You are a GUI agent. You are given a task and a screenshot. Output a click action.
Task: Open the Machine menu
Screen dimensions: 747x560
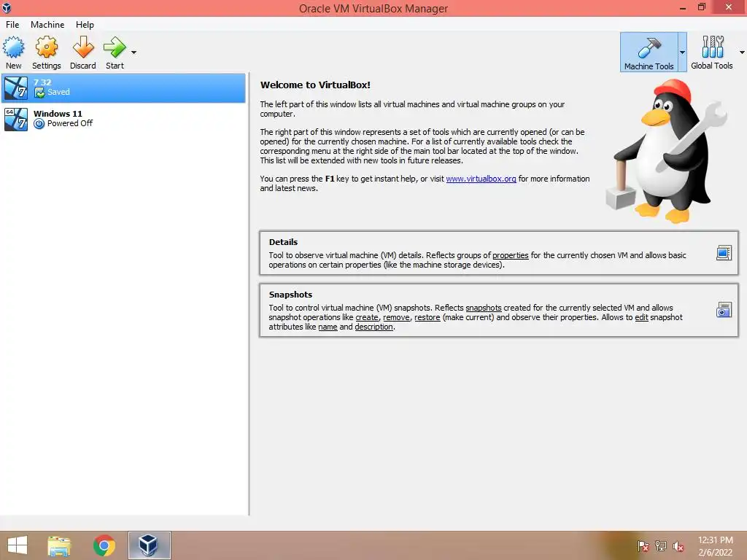(x=47, y=24)
